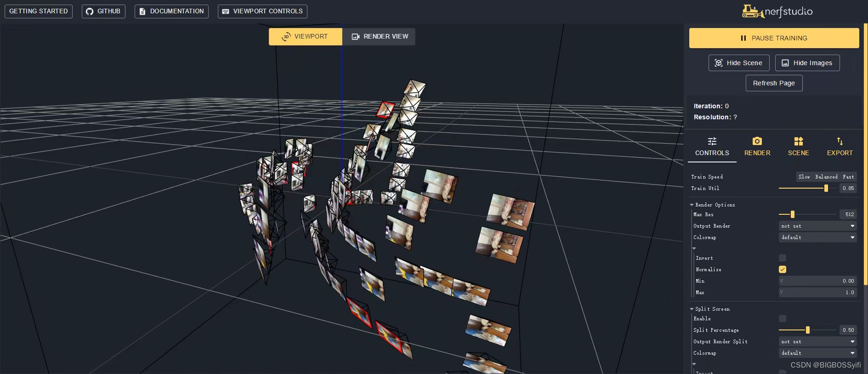Adjust the Max Res slider
The width and height of the screenshot is (868, 374).
[807, 214]
